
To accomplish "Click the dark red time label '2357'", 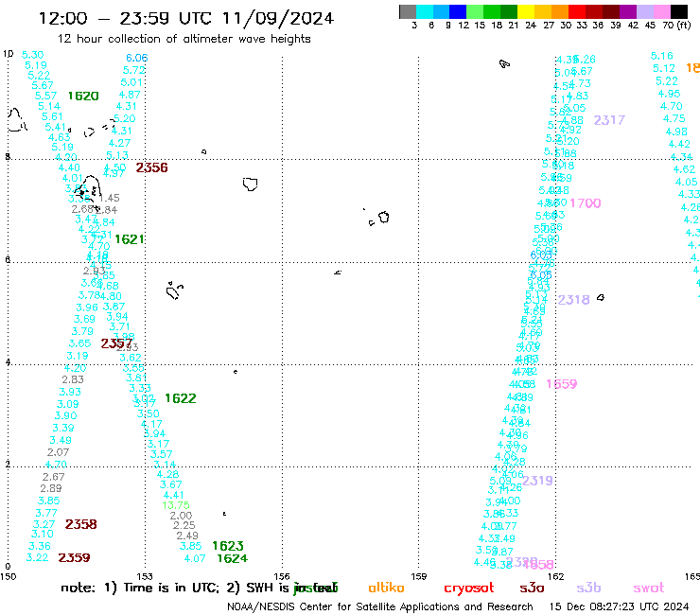I will [x=116, y=343].
